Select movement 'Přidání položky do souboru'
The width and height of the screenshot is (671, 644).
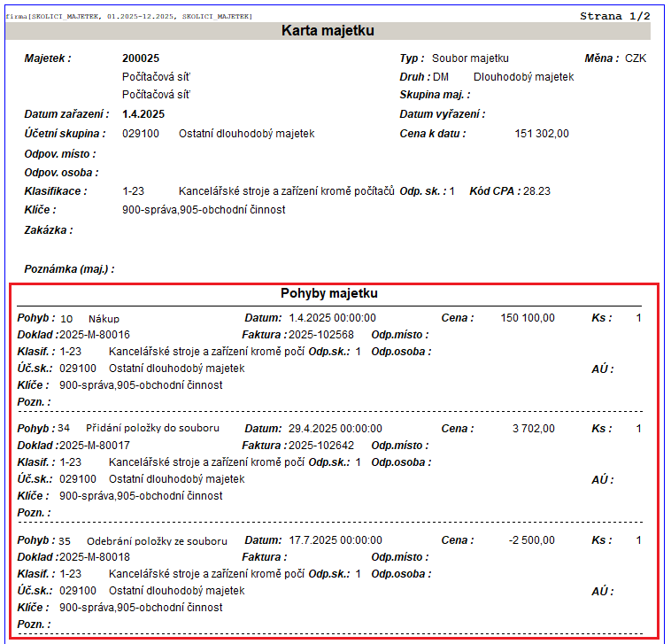(x=153, y=428)
